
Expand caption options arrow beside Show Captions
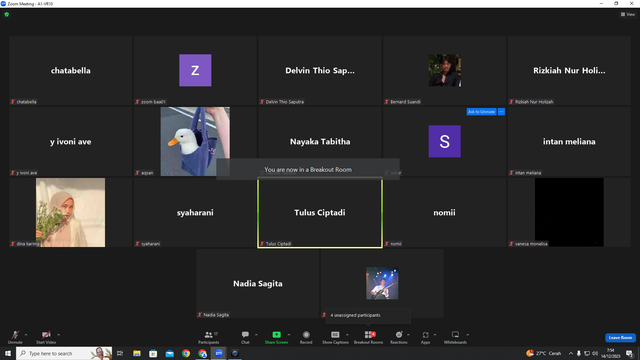click(x=347, y=335)
